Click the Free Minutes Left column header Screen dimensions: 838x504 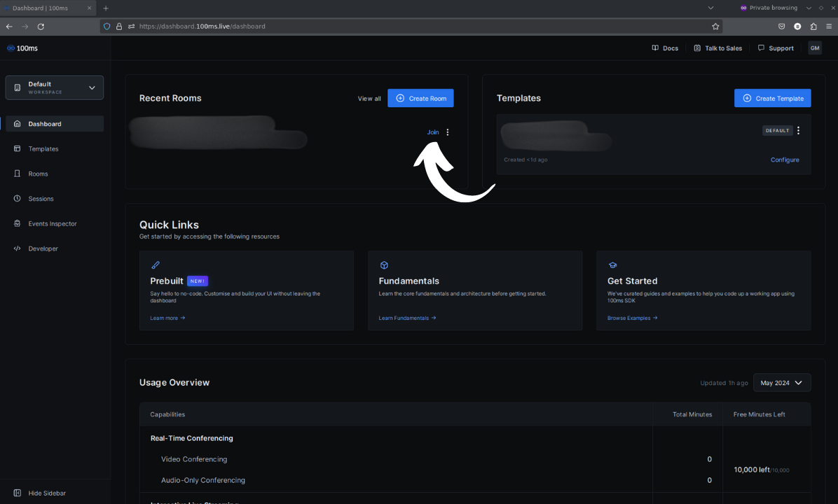759,414
